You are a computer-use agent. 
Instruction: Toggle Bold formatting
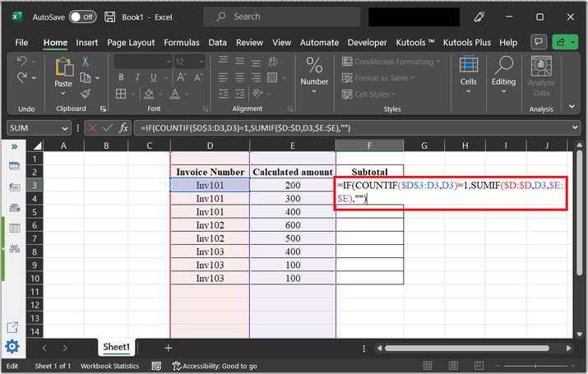[x=120, y=78]
